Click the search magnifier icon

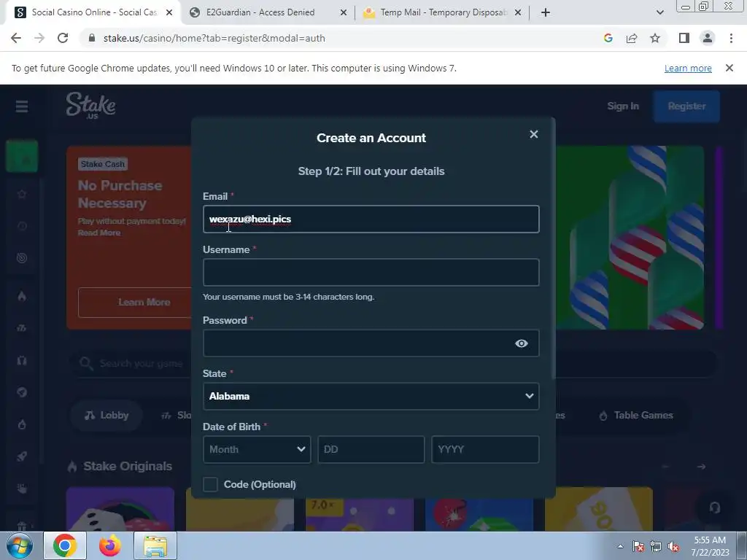point(86,363)
